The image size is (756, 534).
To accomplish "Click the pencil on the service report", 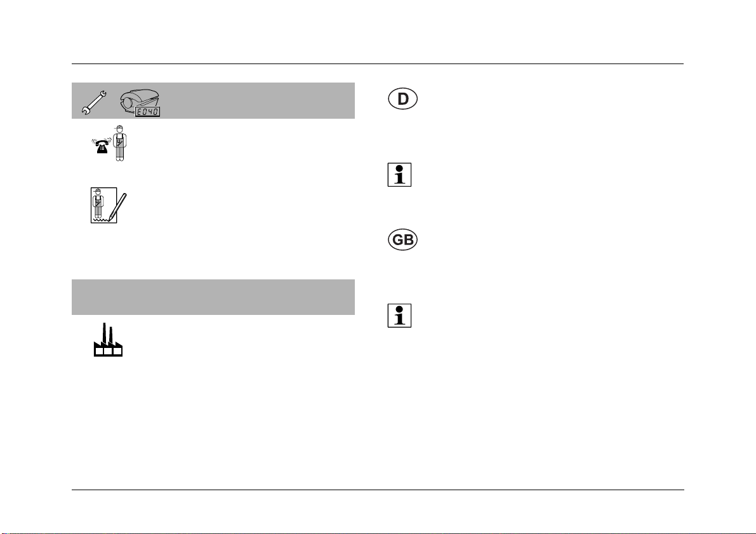I will click(119, 206).
